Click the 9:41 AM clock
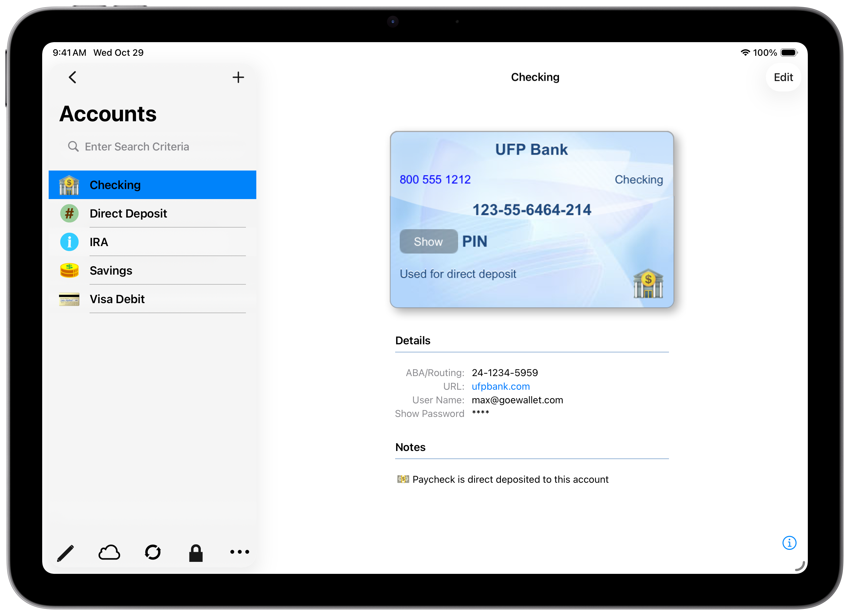The width and height of the screenshot is (850, 616). (69, 53)
